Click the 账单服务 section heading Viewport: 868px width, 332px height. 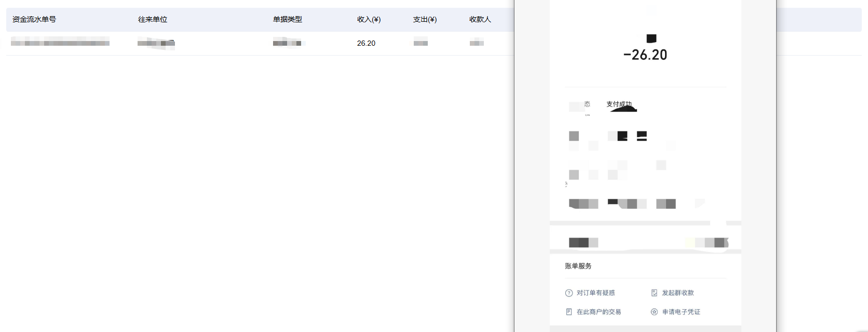pos(578,266)
